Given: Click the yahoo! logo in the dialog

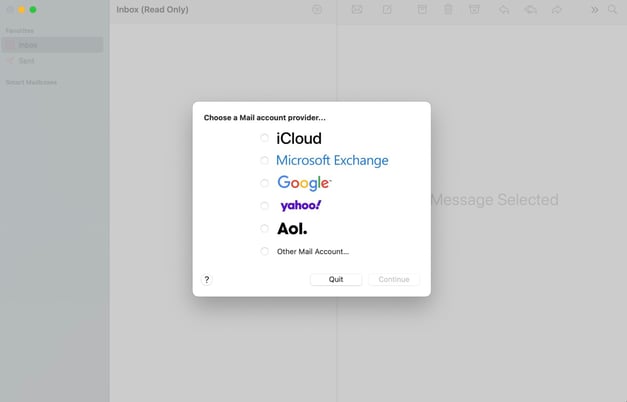Looking at the screenshot, I should [x=301, y=206].
